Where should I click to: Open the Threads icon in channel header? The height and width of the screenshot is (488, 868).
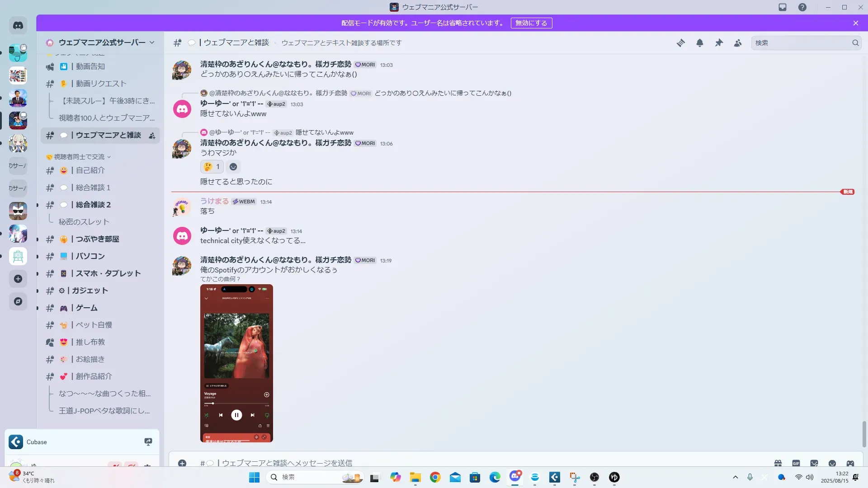(x=680, y=43)
